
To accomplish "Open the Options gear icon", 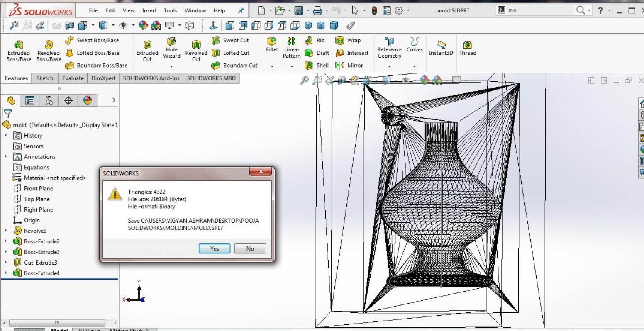I will click(399, 10).
